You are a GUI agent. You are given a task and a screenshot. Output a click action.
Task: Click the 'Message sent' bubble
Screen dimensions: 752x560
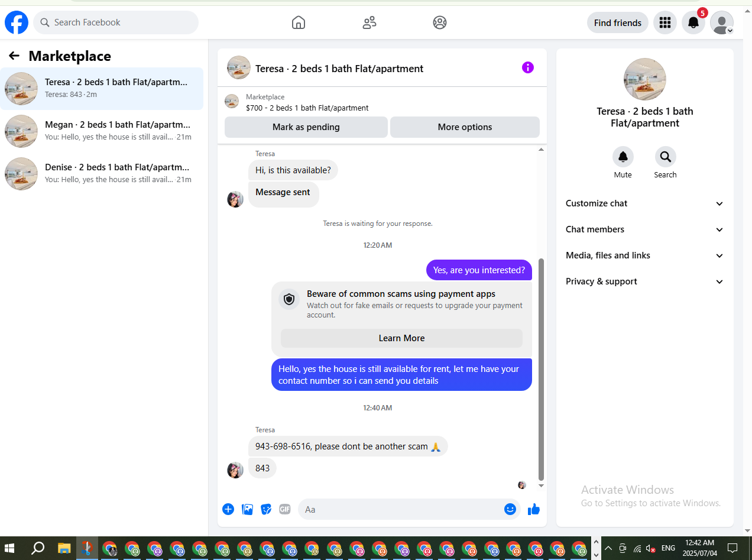(283, 195)
